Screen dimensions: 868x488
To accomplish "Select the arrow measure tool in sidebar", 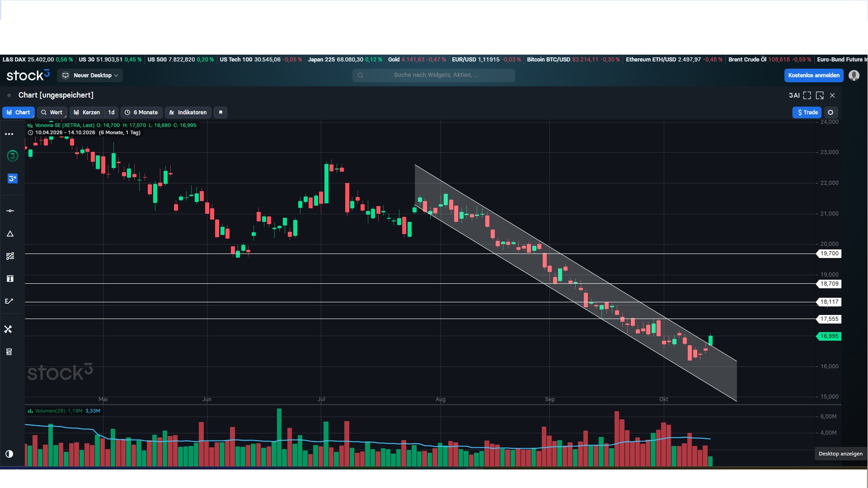I will 9,301.
